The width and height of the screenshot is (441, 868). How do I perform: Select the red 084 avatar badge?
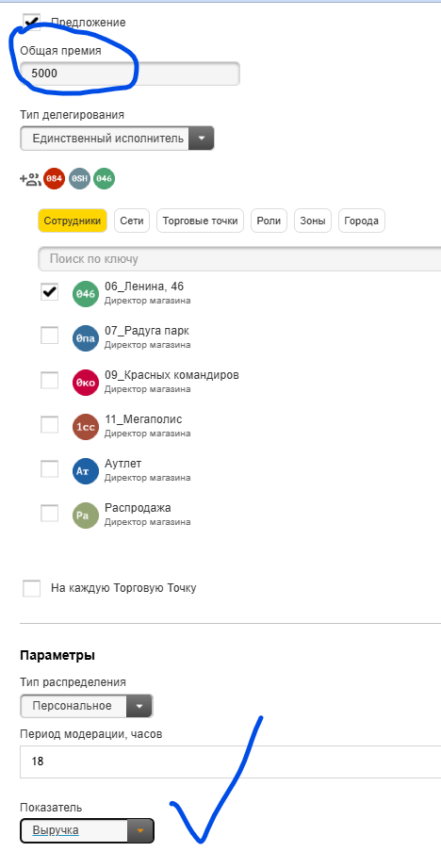pos(55,179)
